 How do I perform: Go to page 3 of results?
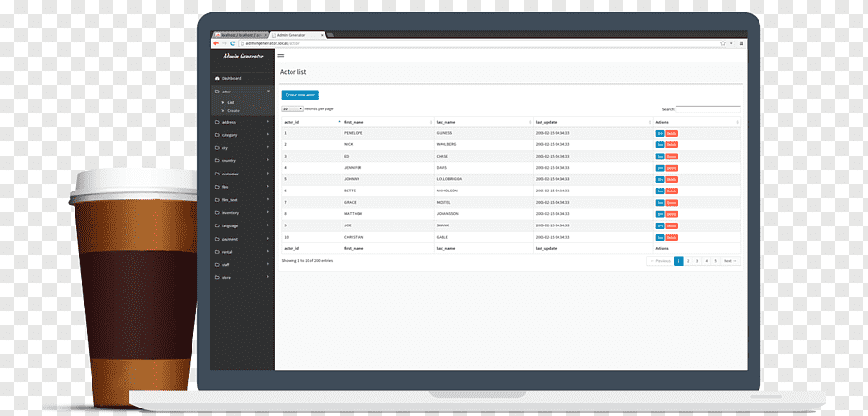(x=697, y=261)
